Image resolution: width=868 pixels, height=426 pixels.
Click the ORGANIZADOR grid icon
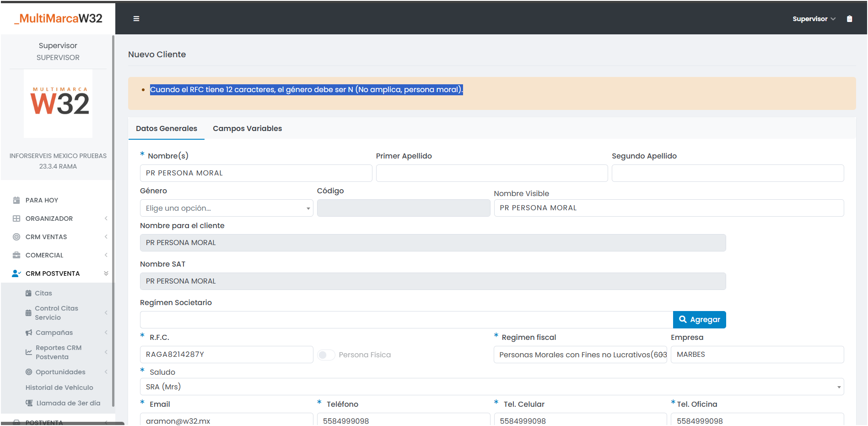point(16,218)
